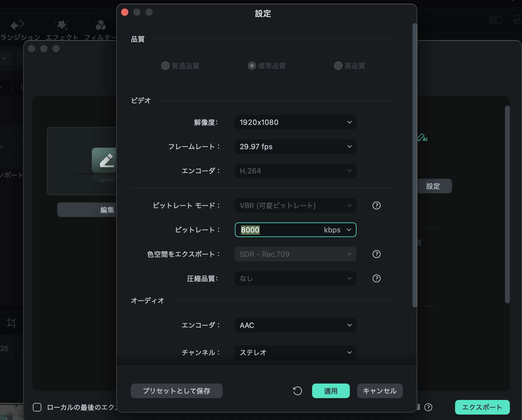Click the settings dialog vertical scrollbar
Image resolution: width=522 pixels, height=420 pixels.
click(x=415, y=165)
